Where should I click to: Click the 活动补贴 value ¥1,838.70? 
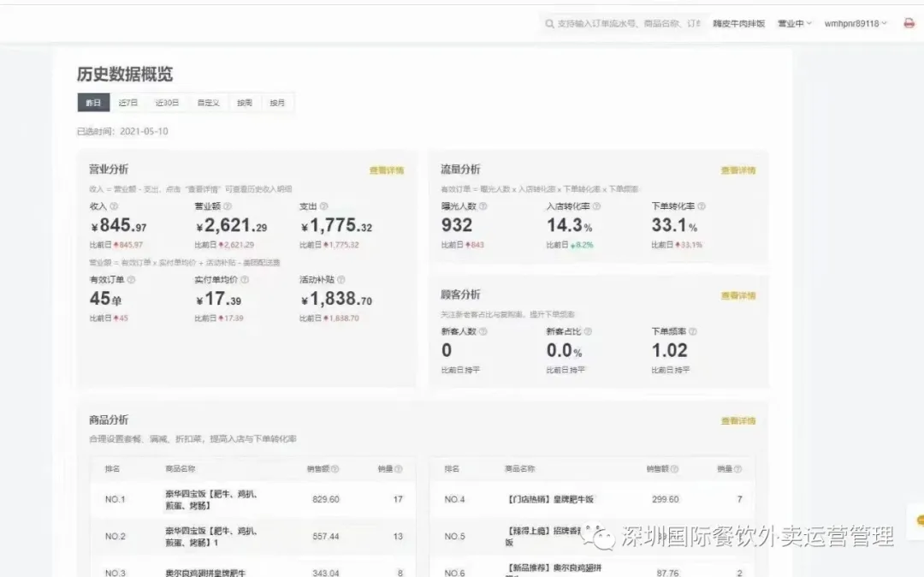(x=336, y=299)
